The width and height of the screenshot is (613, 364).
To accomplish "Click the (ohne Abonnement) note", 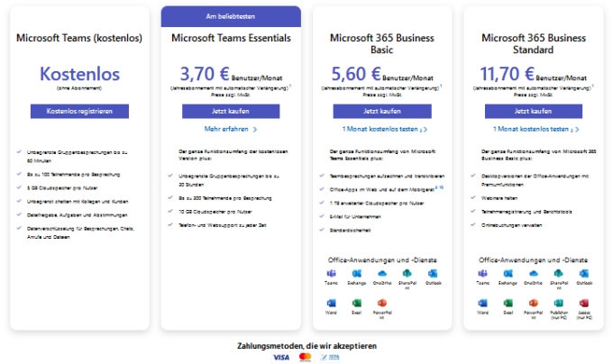I will coord(79,88).
